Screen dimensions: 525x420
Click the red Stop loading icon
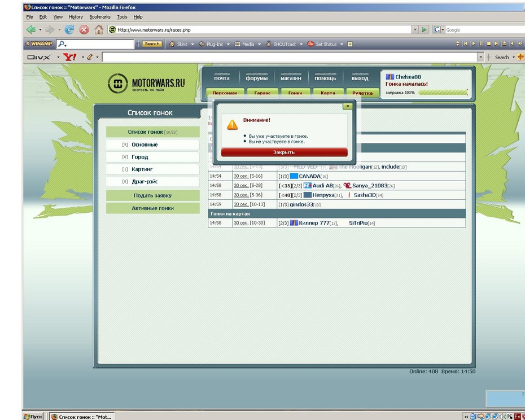(x=84, y=30)
